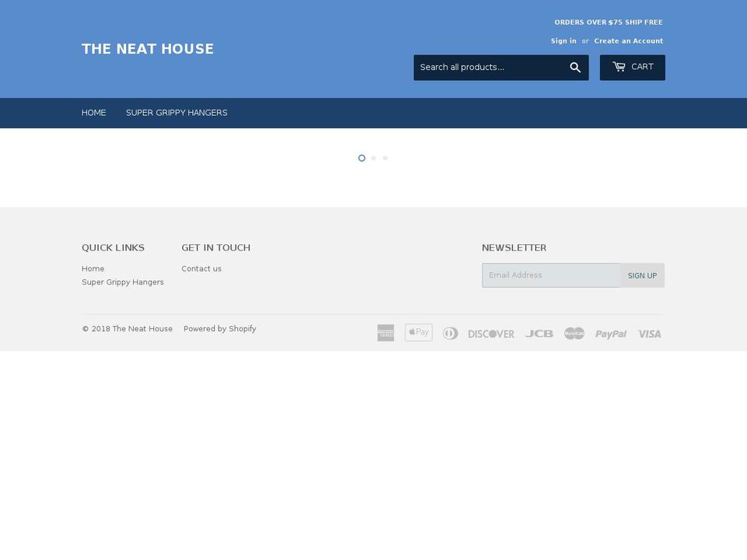Image resolution: width=747 pixels, height=560 pixels.
Task: Click the Diners Club payment icon
Action: pos(451,334)
